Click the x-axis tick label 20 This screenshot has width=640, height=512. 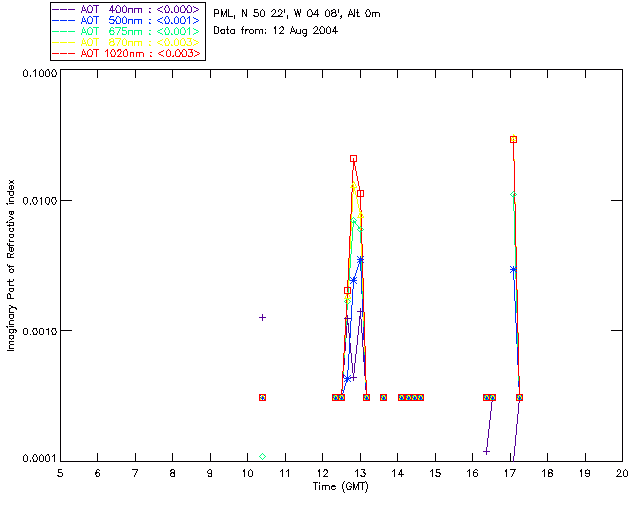[x=622, y=473]
